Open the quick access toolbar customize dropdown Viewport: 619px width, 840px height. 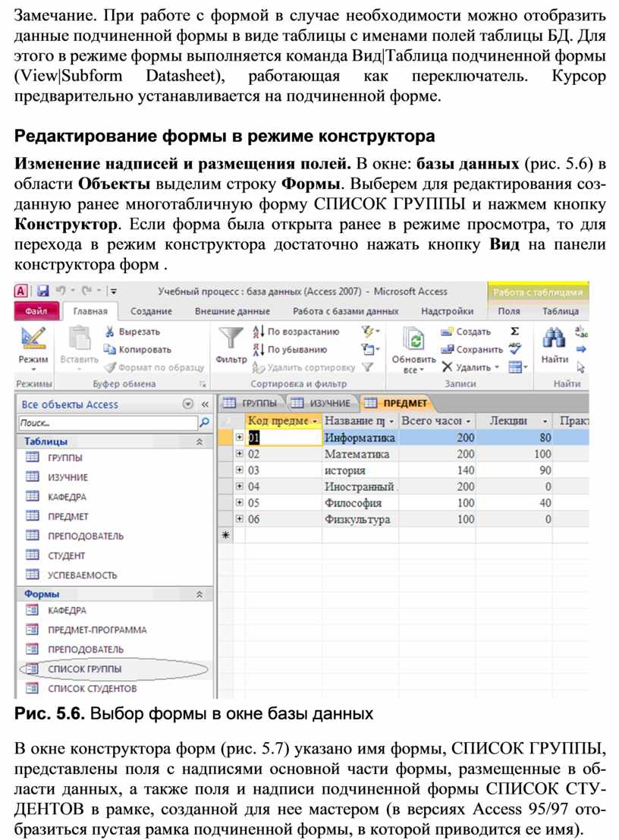(114, 291)
